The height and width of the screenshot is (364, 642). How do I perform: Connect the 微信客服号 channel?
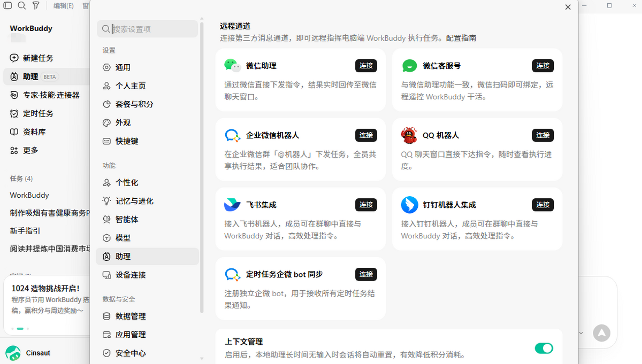(542, 66)
